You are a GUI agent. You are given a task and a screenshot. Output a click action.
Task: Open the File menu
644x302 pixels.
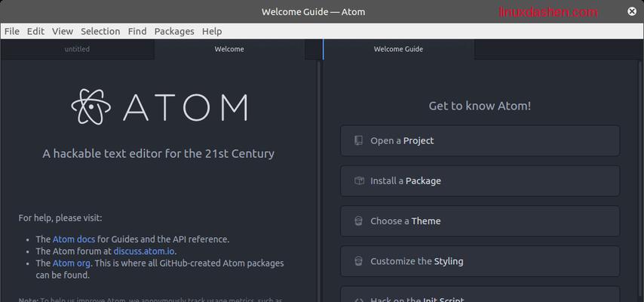12,31
